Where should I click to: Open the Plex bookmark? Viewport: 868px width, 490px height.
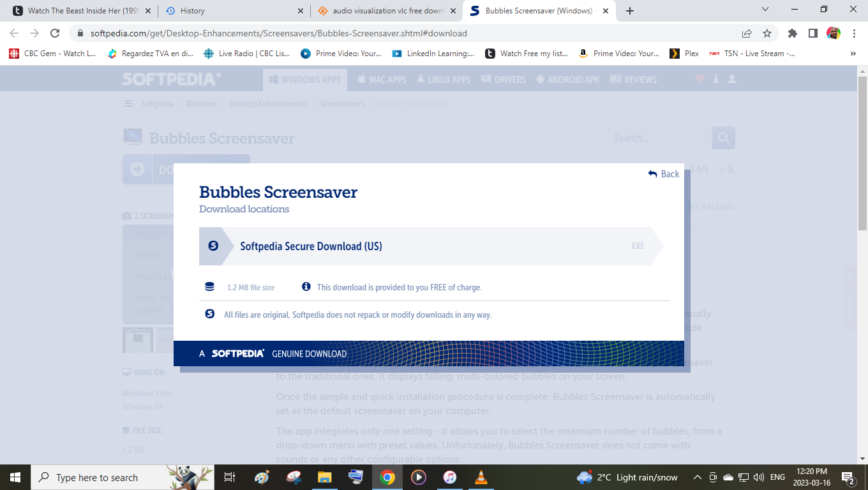pyautogui.click(x=684, y=54)
